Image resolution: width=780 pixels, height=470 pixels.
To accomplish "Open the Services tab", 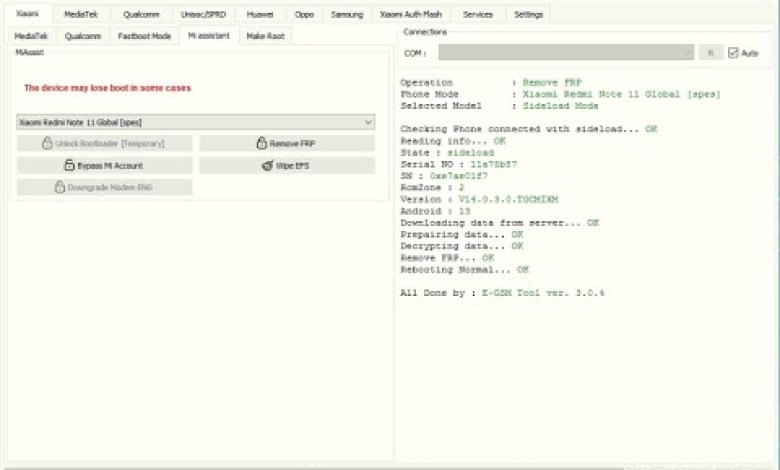I will pyautogui.click(x=478, y=14).
